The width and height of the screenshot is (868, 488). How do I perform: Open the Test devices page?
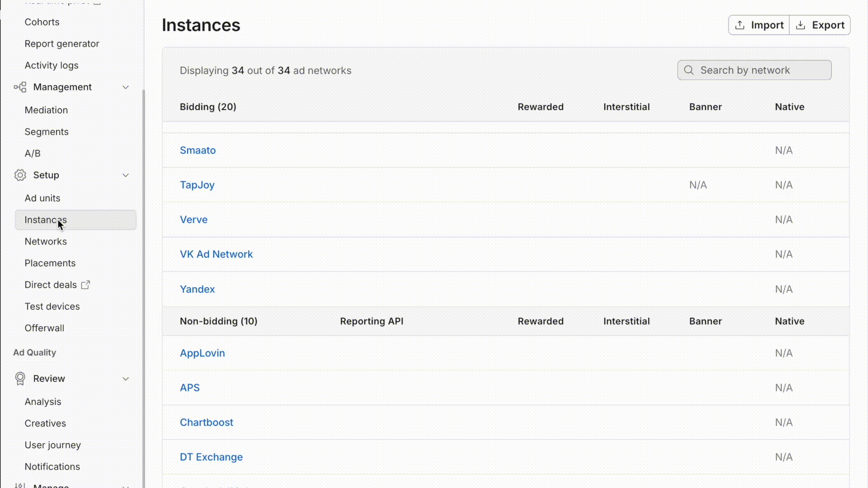[x=52, y=307]
